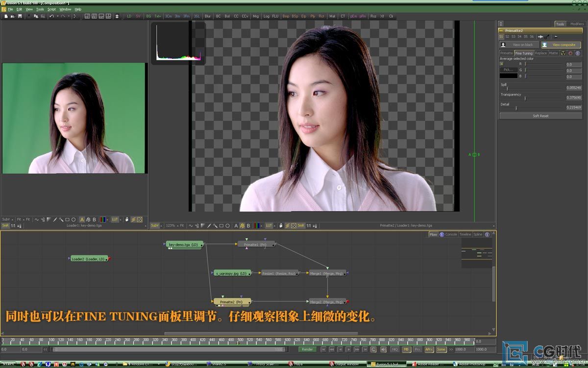
Task: Click the polyline icon in right viewer toolbar
Action: (191, 226)
